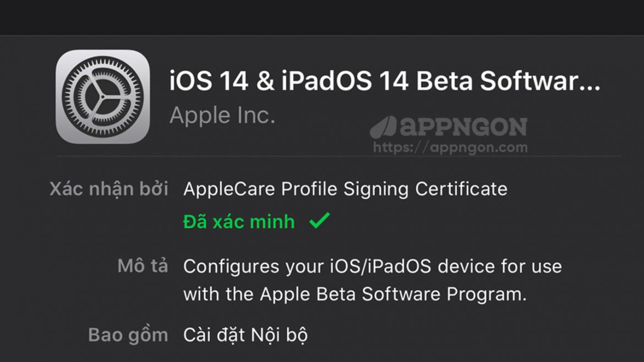Tap the 'Apple Beta Software Program' description line
Viewport: 644px width, 362px height.
point(354,294)
